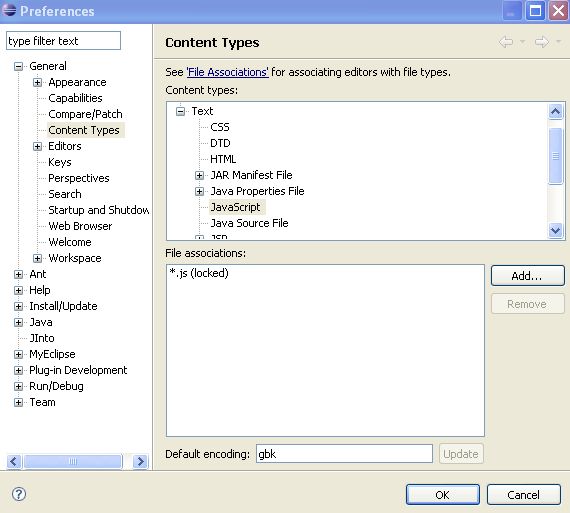
Task: Click left tree horizontal scroll right arrow
Action: 140,461
